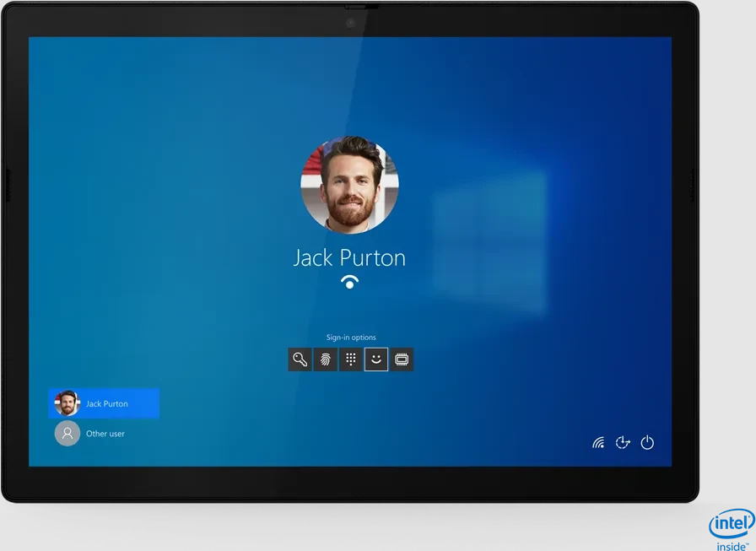The height and width of the screenshot is (551, 756).
Task: Click the large Jack Purton name heading
Action: coord(349,258)
